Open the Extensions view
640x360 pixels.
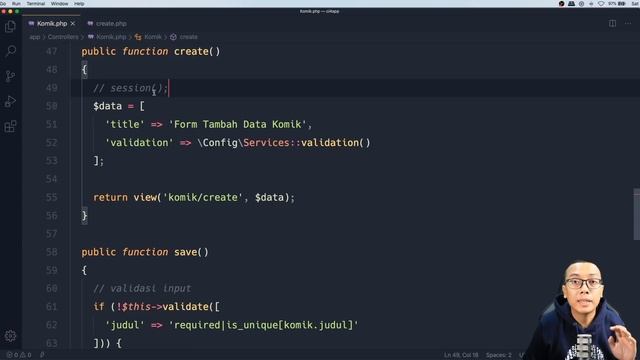pos(10,126)
